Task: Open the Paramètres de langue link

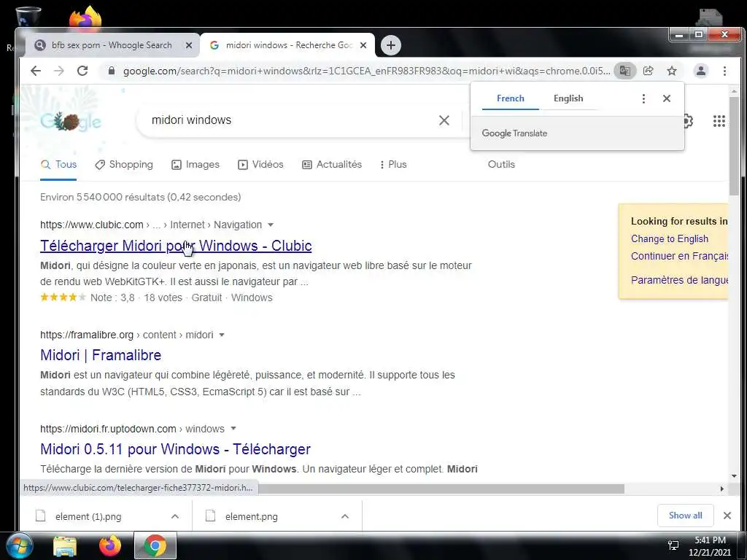Action: (679, 280)
